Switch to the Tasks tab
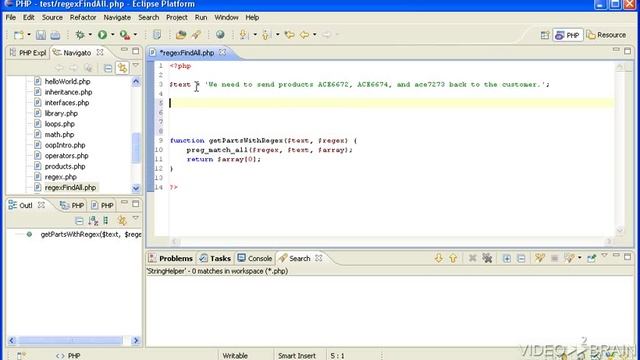640x360 pixels. [x=215, y=258]
